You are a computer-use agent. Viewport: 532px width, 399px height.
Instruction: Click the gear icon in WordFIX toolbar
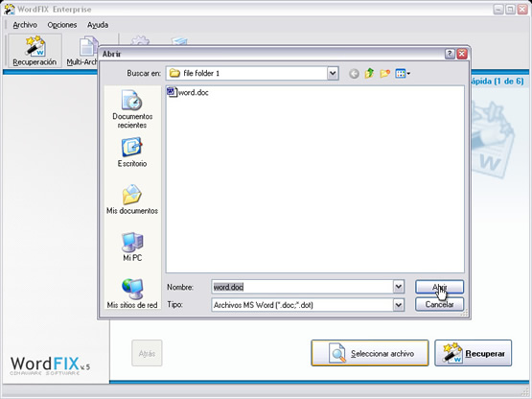point(140,40)
